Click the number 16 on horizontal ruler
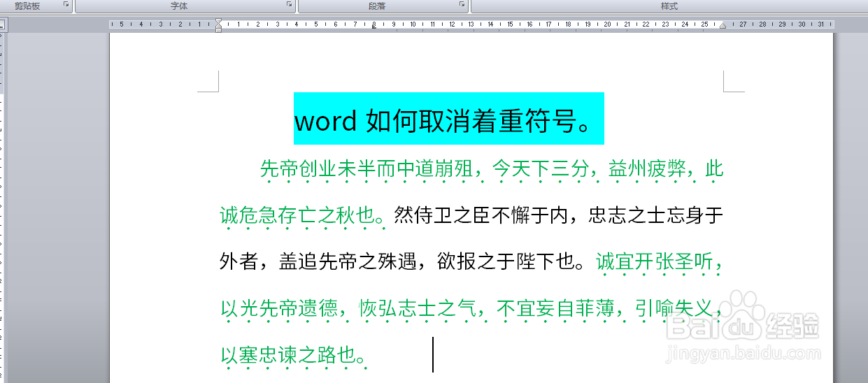This screenshot has width=868, height=383. click(529, 24)
